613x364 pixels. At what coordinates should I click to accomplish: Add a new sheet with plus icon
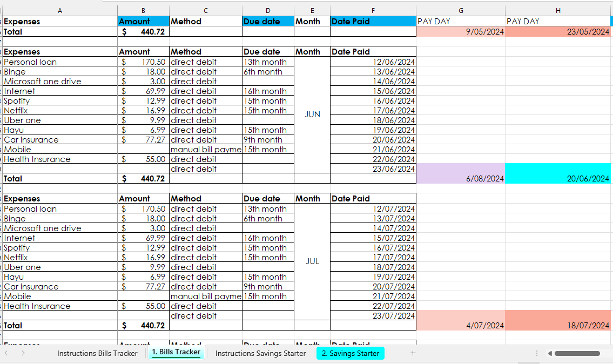[x=413, y=353]
